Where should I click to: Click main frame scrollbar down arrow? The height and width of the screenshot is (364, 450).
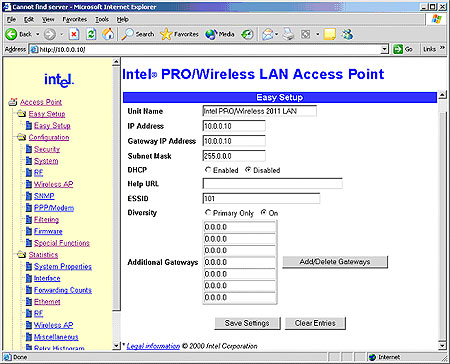click(x=442, y=345)
